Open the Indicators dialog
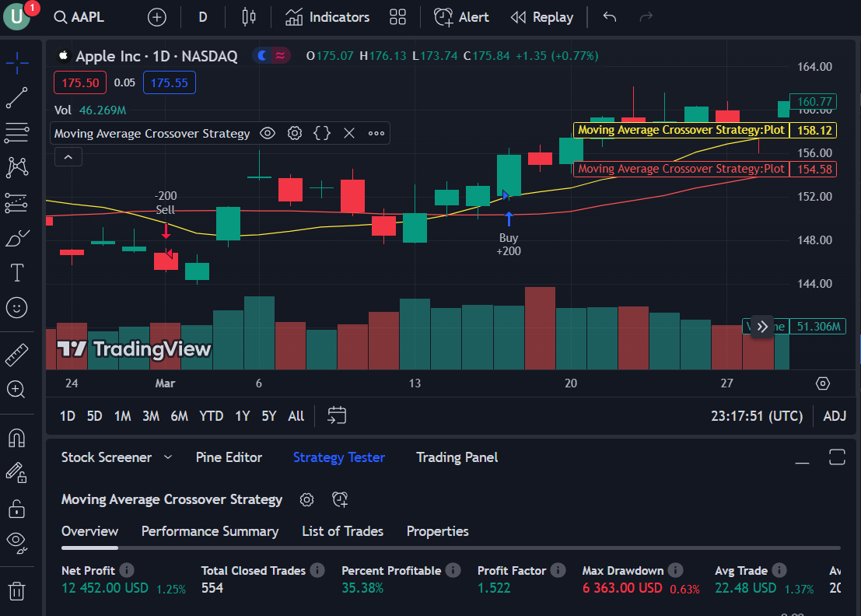The image size is (861, 616). pyautogui.click(x=327, y=17)
